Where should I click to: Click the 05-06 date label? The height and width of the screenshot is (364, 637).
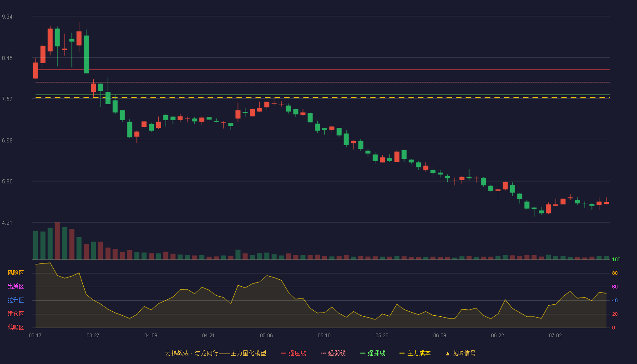click(266, 335)
